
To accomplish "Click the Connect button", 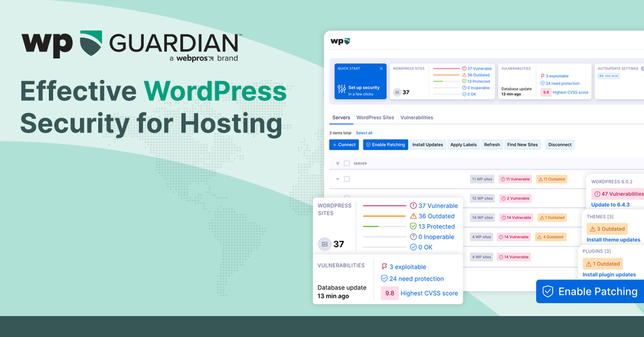I will coord(344,145).
